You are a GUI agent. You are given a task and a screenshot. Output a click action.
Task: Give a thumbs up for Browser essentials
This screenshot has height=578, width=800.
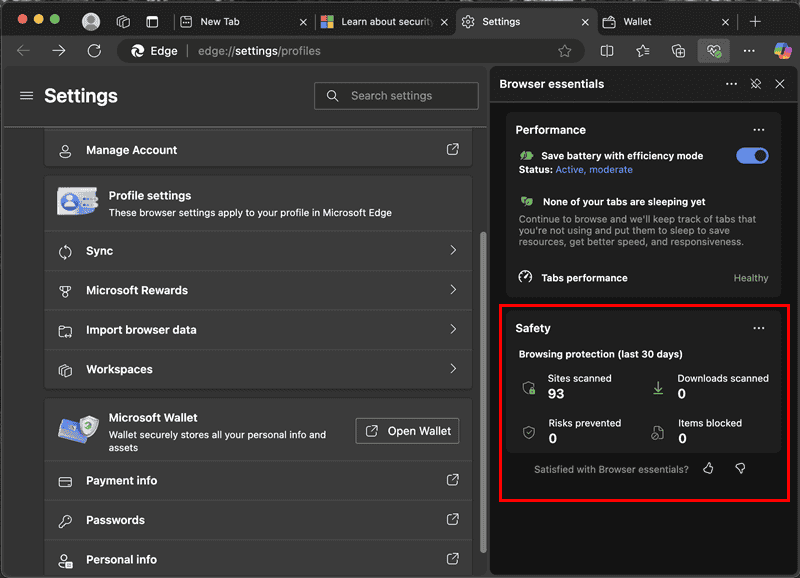point(708,468)
